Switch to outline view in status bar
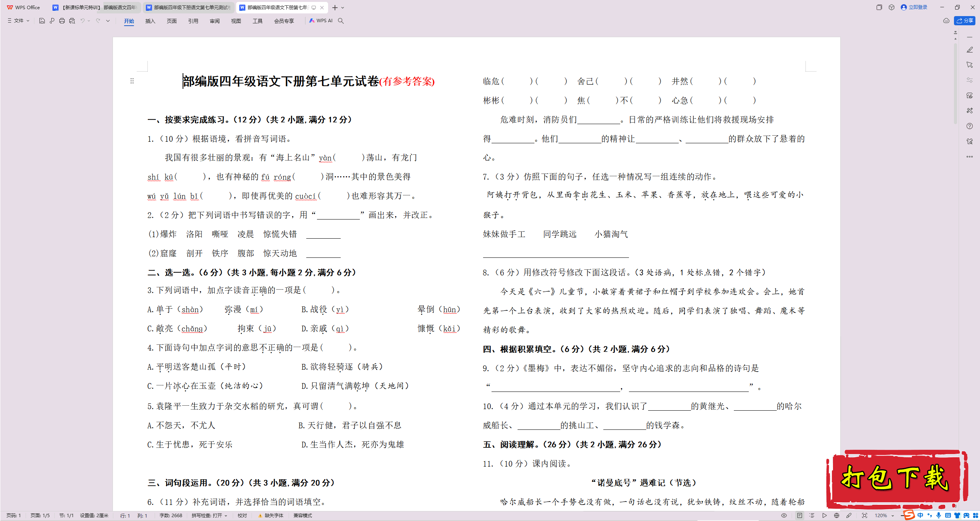This screenshot has width=980, height=521. coord(812,516)
